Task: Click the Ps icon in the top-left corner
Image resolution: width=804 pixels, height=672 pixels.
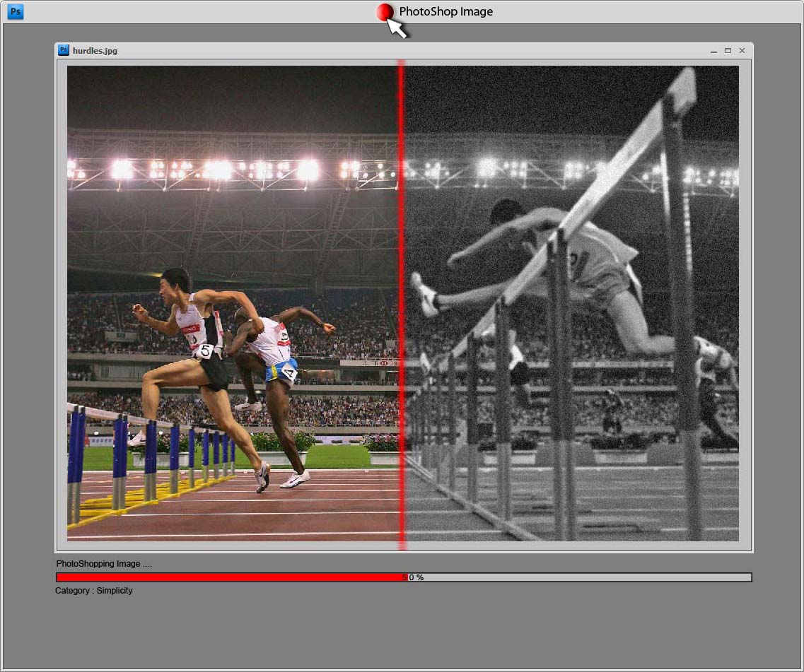Action: pyautogui.click(x=15, y=12)
